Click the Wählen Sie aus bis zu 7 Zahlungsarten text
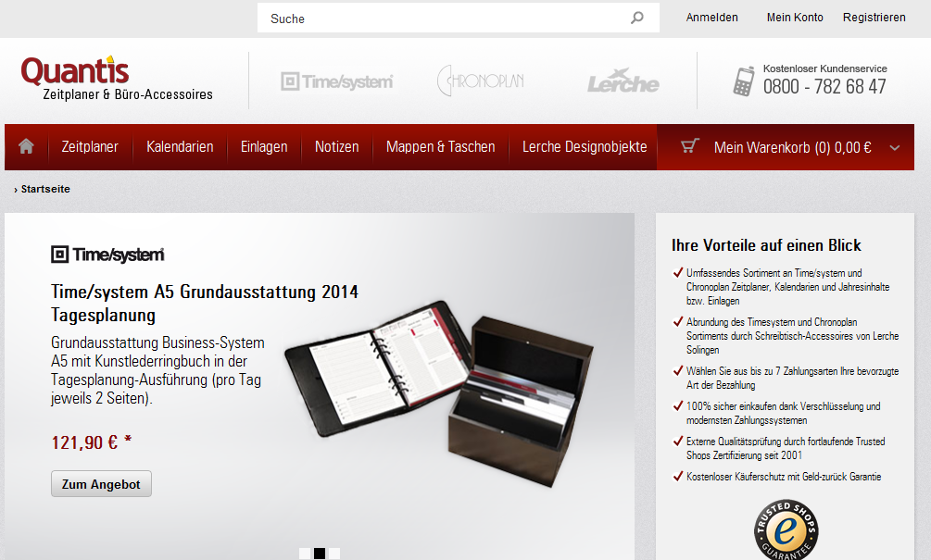The height and width of the screenshot is (560, 931). [x=792, y=378]
